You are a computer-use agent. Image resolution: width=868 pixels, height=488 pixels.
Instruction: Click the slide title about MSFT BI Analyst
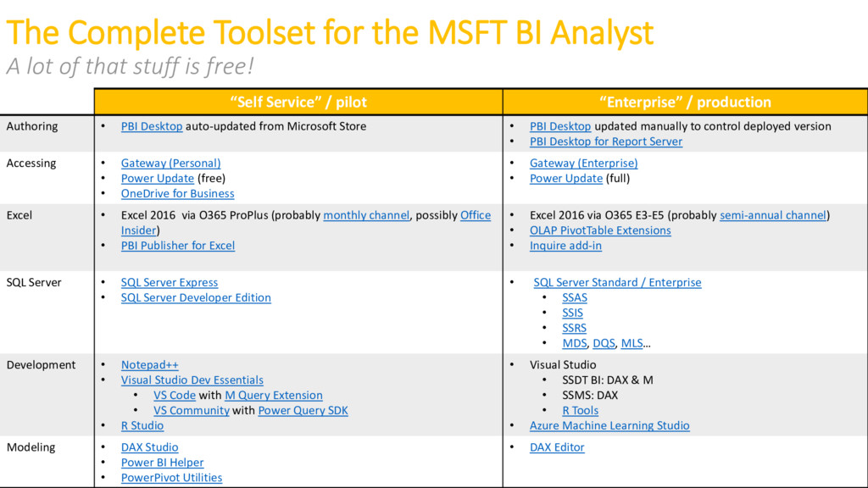coord(330,32)
